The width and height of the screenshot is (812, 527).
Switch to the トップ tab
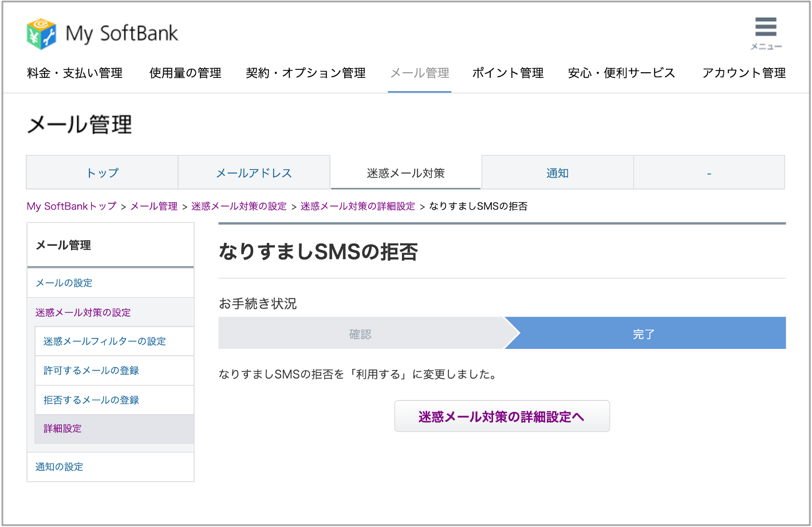click(x=103, y=173)
